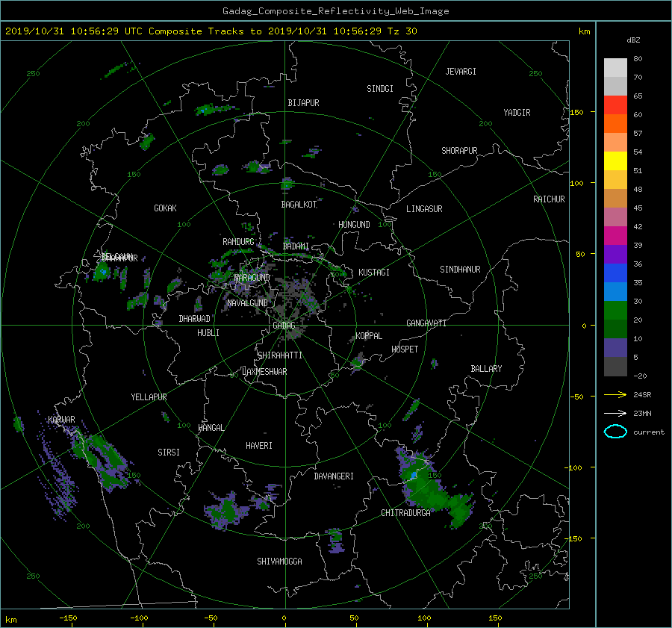This screenshot has height=628, width=672.
Task: Click the RAMDURG city label
Action: (238, 242)
